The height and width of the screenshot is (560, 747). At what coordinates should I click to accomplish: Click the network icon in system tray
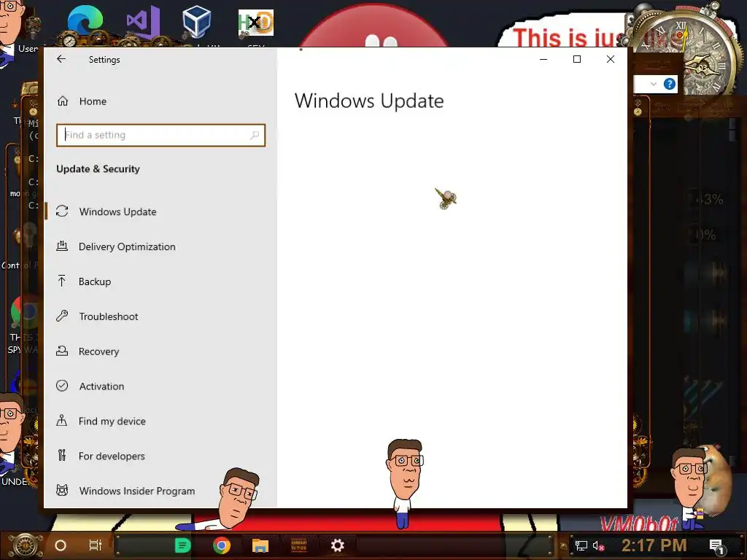point(581,545)
